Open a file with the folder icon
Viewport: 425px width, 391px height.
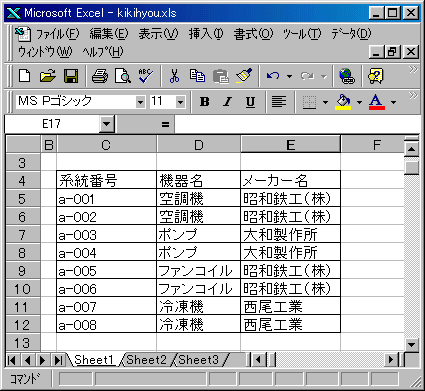click(x=48, y=76)
